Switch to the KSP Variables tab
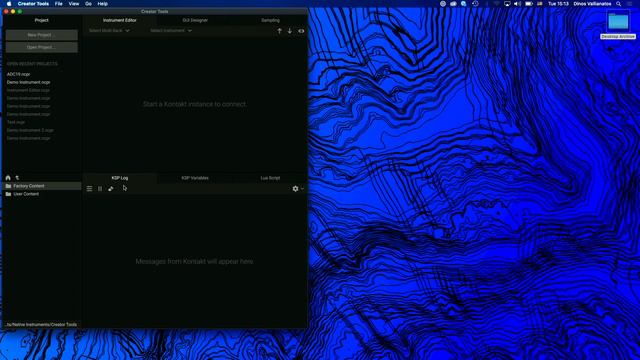Viewport: 640px width, 360px height. tap(195, 178)
